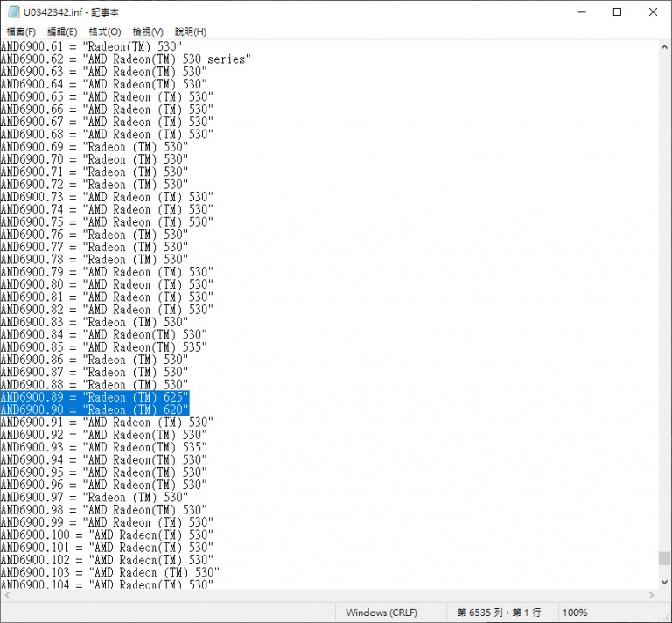The width and height of the screenshot is (672, 623).
Task: Click the line AMD6900.99
Action: pyautogui.click(x=107, y=522)
